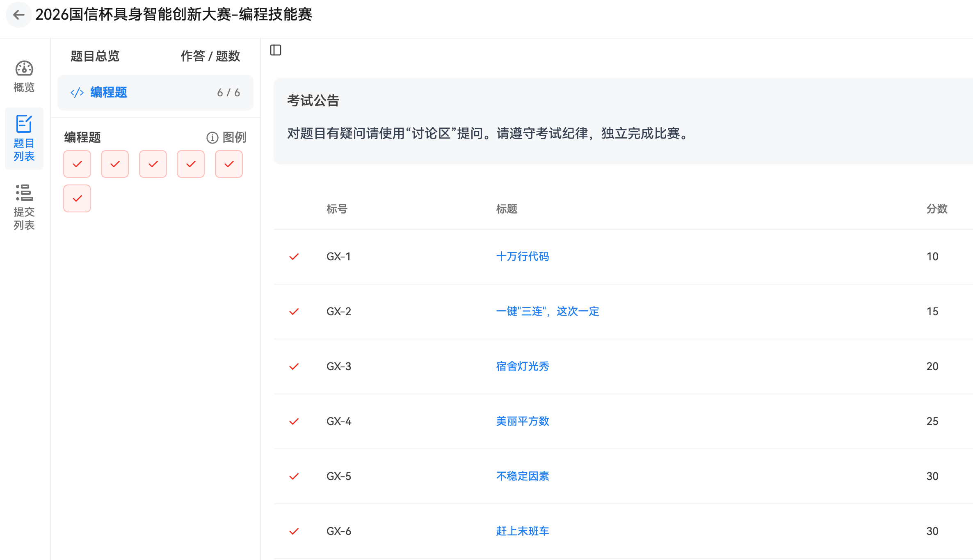Click score 25 in the GX-4 row
The height and width of the screenshot is (560, 973).
point(932,421)
